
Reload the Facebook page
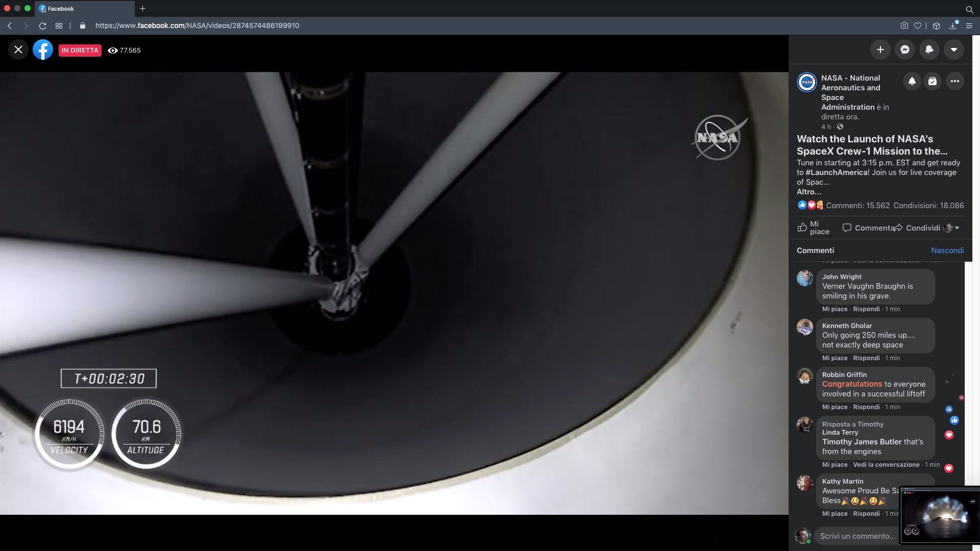pos(43,26)
